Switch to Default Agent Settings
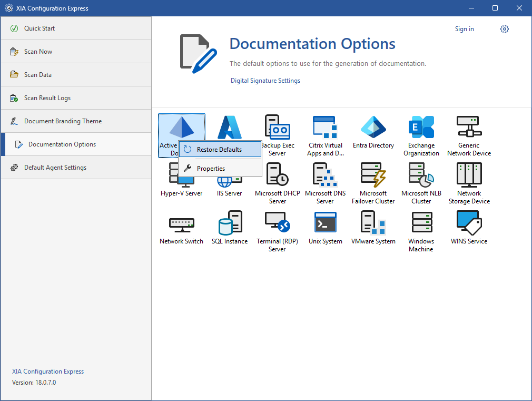 pyautogui.click(x=55, y=168)
